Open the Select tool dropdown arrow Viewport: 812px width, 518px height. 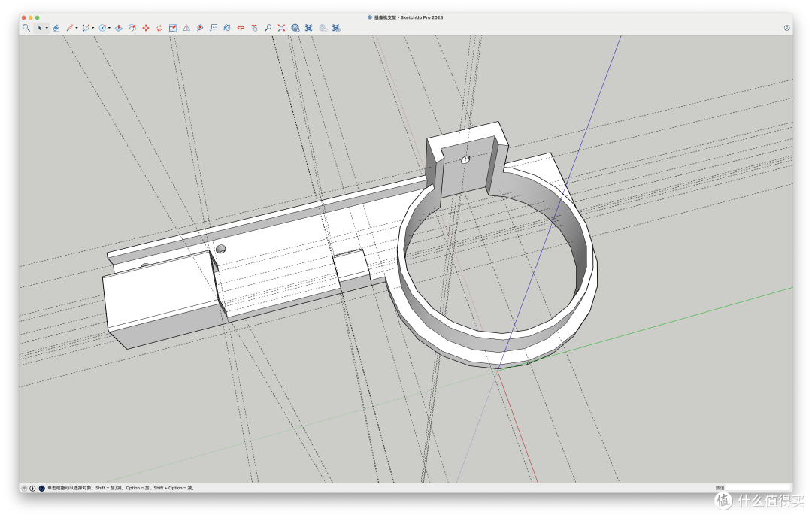(47, 28)
